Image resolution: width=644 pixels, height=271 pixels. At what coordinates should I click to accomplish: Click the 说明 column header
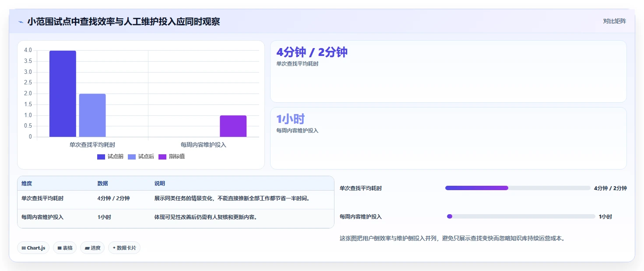160,184
